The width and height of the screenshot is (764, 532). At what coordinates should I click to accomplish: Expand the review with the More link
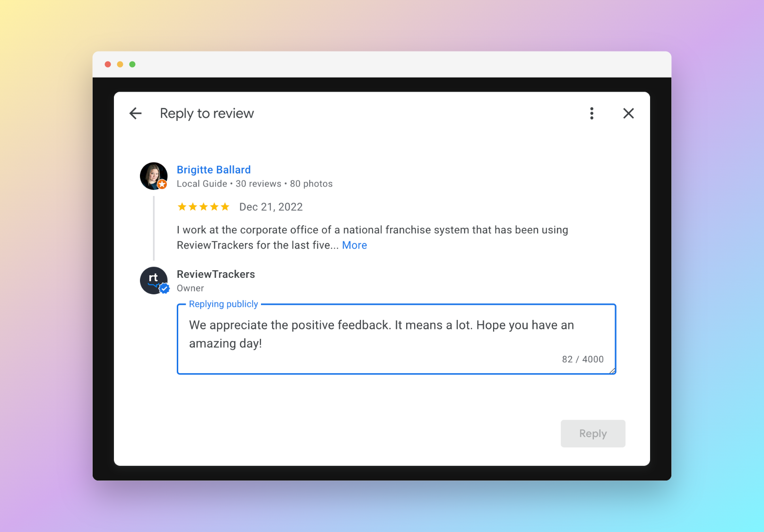coord(354,245)
